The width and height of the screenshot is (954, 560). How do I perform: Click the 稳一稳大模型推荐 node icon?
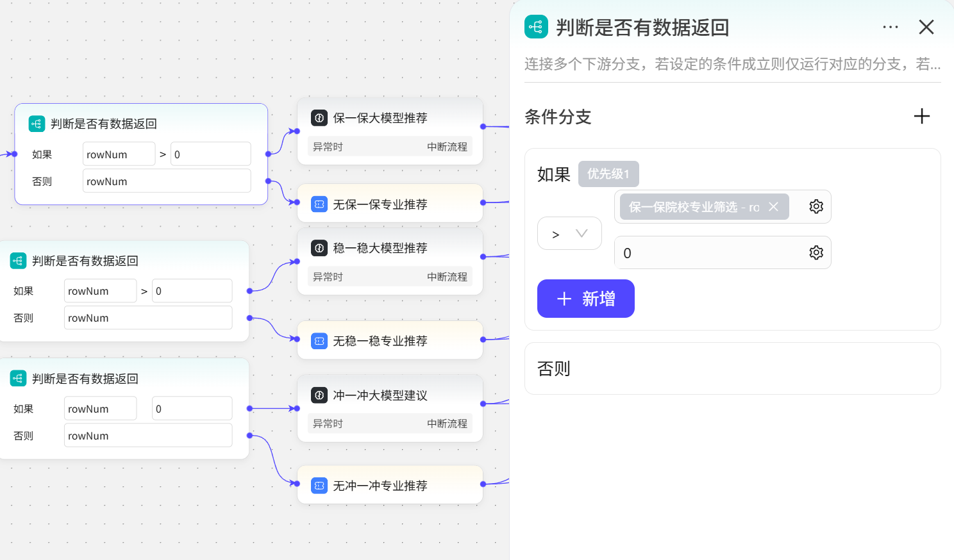(319, 248)
